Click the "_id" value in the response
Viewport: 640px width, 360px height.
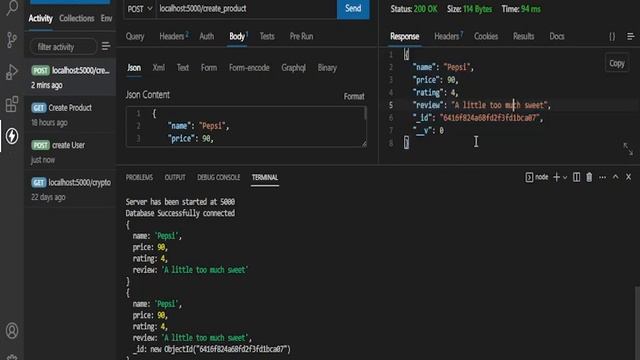tap(490, 118)
